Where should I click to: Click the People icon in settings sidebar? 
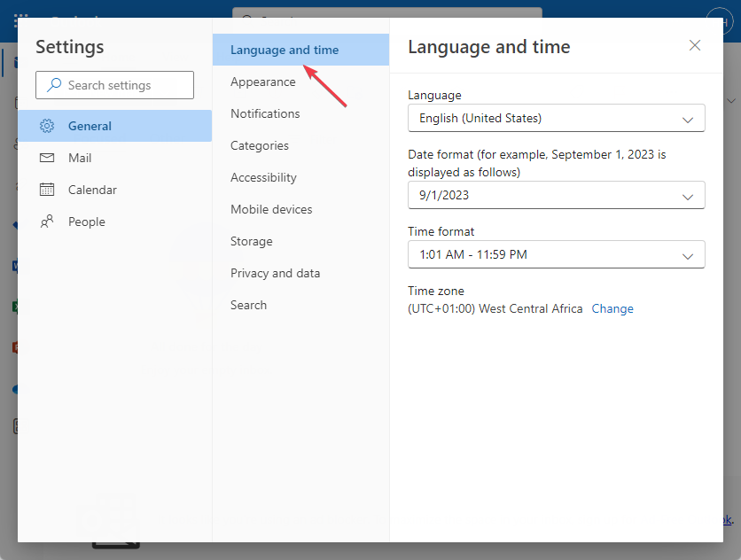pyautogui.click(x=48, y=222)
